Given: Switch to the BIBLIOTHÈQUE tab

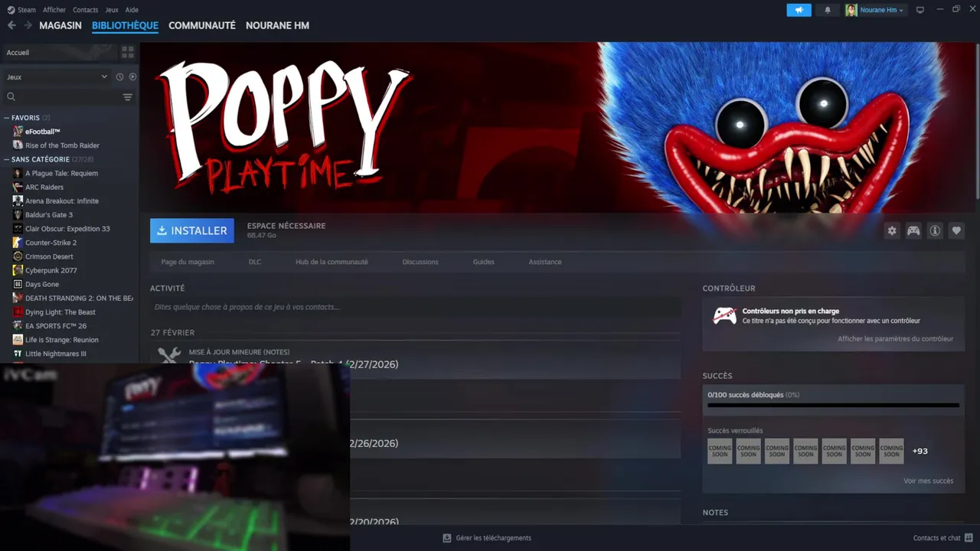Looking at the screenshot, I should [x=125, y=25].
